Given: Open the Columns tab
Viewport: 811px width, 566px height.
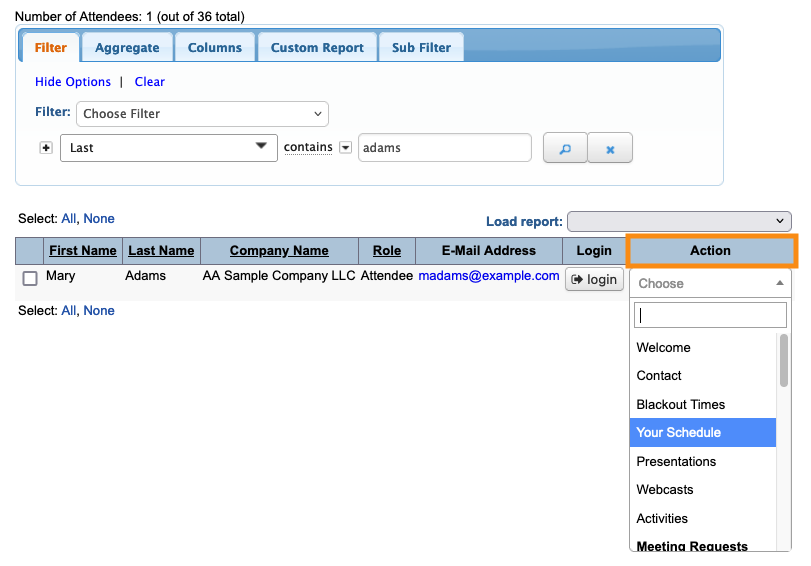Looking at the screenshot, I should pos(215,47).
